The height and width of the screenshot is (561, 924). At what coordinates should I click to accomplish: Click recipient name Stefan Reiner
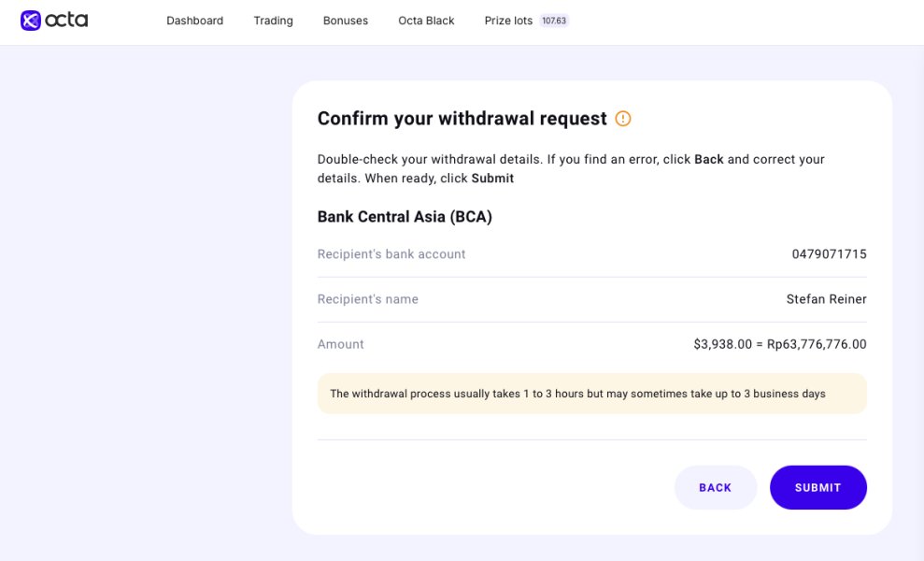[x=826, y=299]
